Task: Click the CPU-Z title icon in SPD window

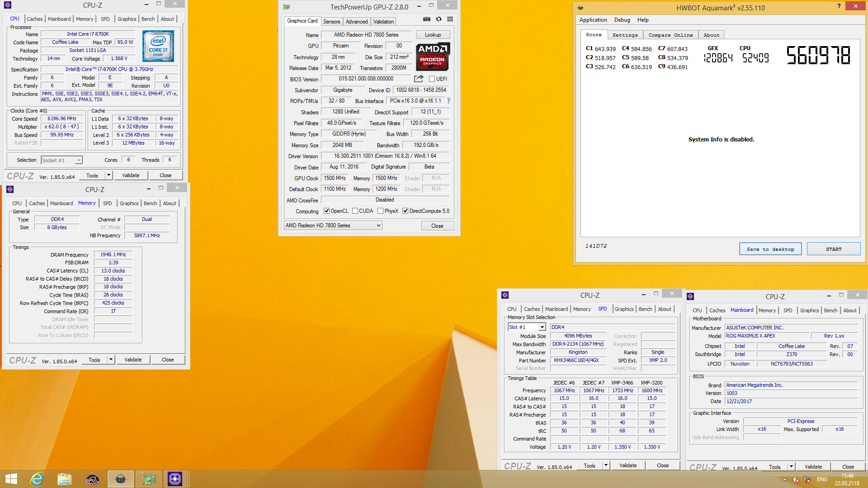Action: [505, 295]
